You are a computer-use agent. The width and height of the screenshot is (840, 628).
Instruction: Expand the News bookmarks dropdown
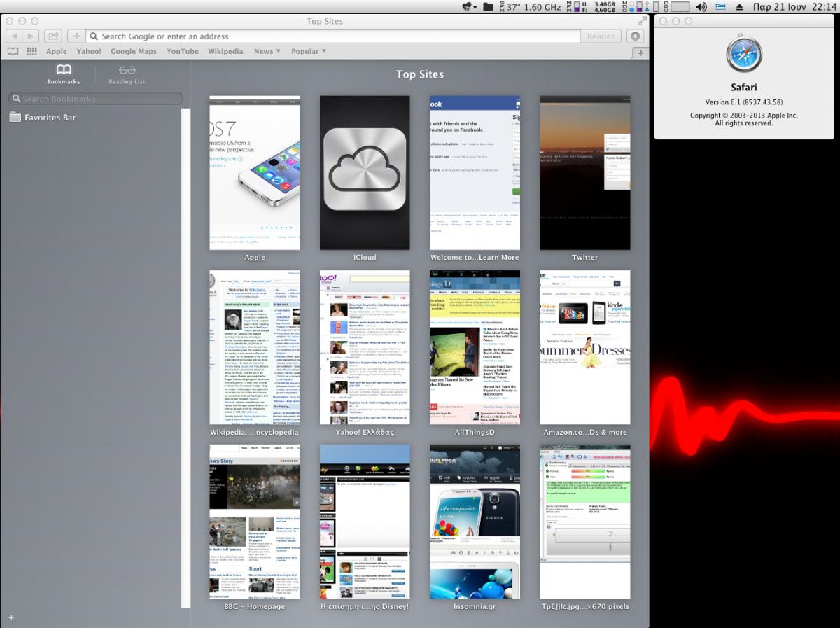(267, 51)
